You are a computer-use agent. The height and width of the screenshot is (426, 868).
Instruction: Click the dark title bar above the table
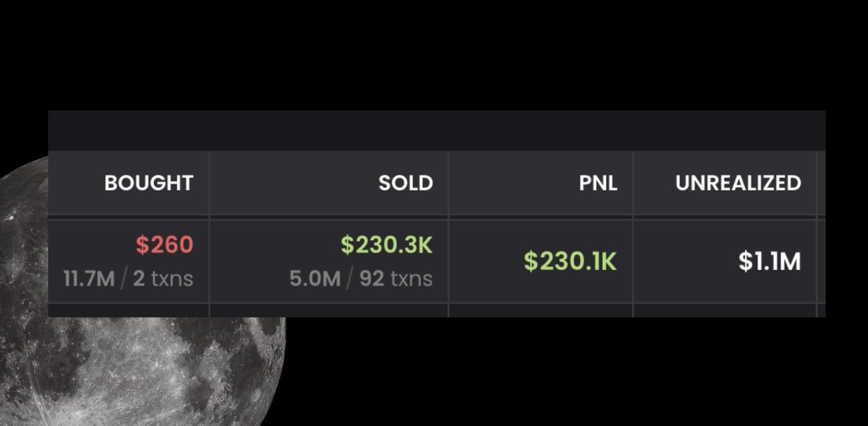tap(437, 131)
